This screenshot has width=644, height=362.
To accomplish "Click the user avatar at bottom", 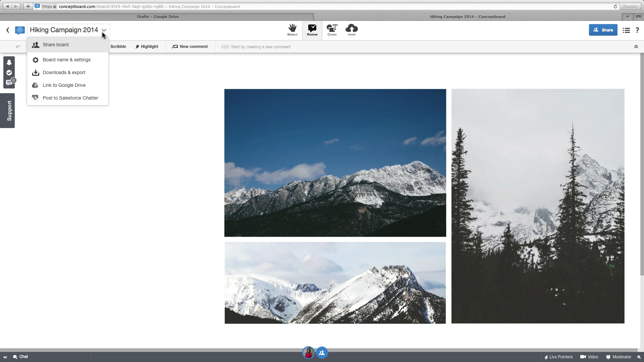I will coord(308,353).
